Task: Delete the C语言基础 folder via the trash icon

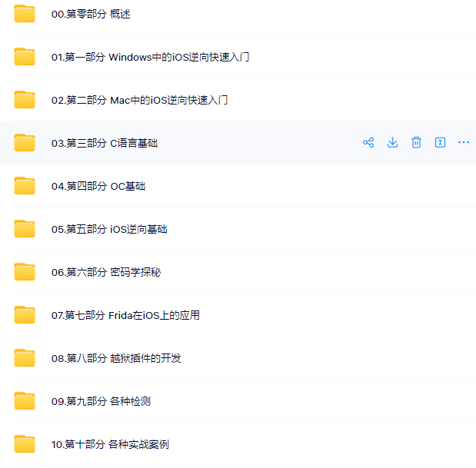Action: [416, 143]
